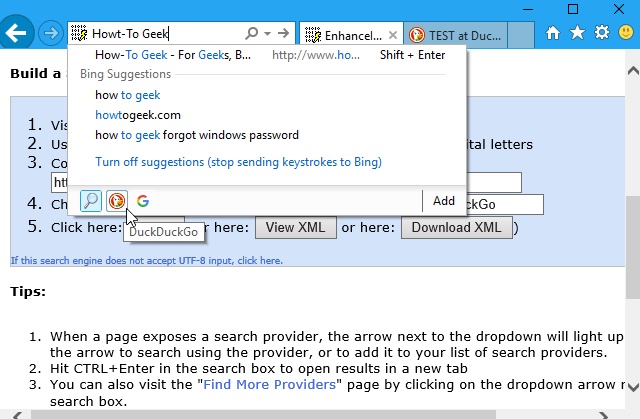Open the Tools gear icon
This screenshot has height=419, width=640.
[602, 32]
